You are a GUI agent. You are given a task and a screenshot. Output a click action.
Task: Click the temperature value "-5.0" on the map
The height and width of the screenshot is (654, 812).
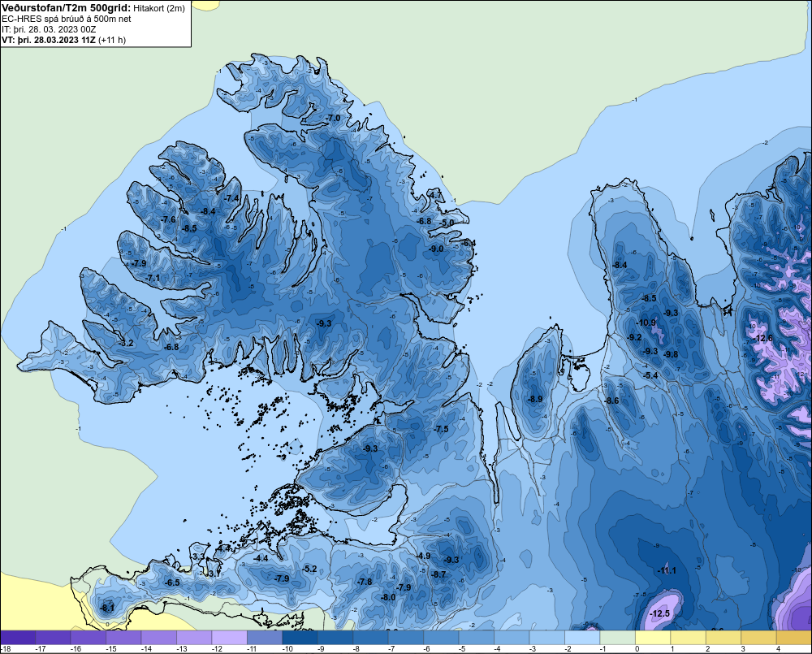click(x=447, y=223)
